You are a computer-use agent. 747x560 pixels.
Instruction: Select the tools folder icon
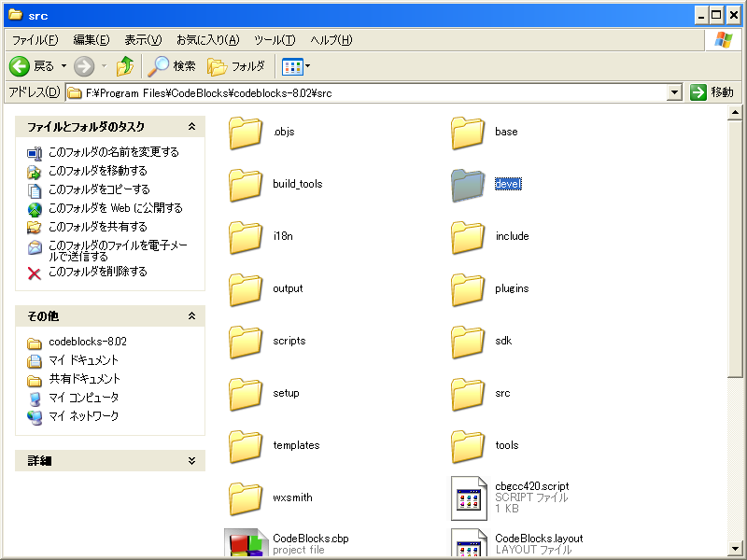(x=468, y=447)
